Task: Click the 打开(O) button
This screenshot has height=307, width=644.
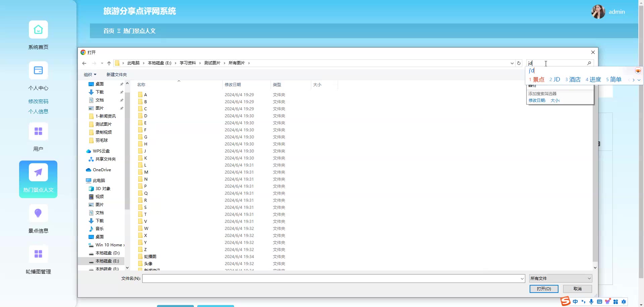Action: (x=544, y=289)
